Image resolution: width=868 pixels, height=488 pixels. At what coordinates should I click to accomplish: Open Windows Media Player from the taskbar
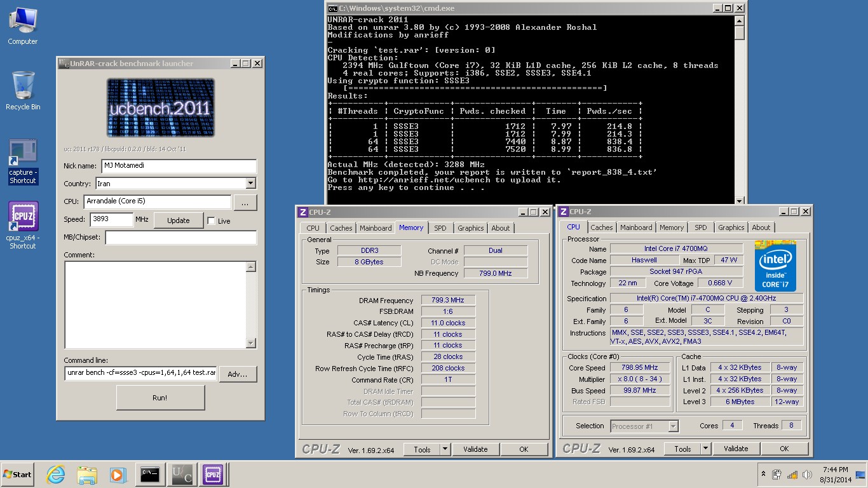[x=117, y=474]
